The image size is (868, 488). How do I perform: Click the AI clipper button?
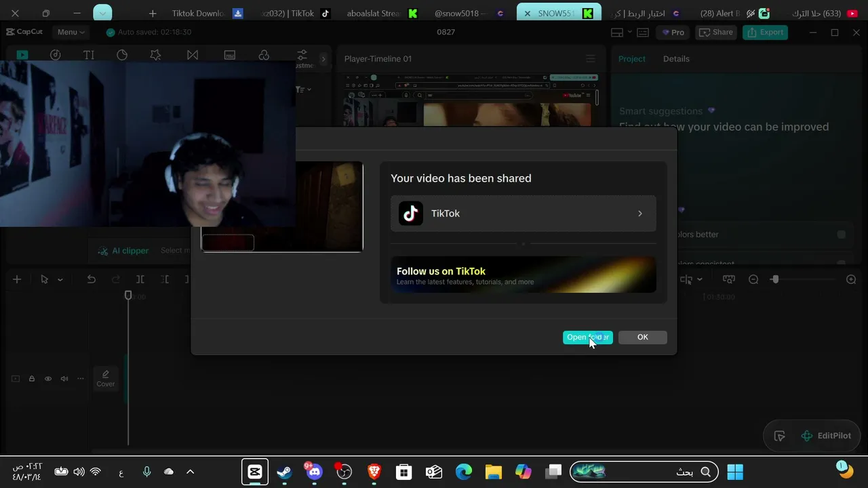click(x=123, y=251)
